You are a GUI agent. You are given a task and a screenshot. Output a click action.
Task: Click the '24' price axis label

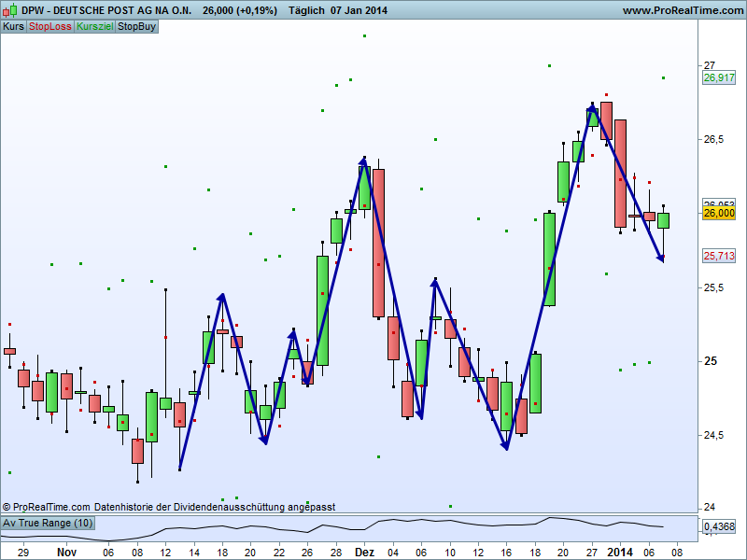coord(710,507)
